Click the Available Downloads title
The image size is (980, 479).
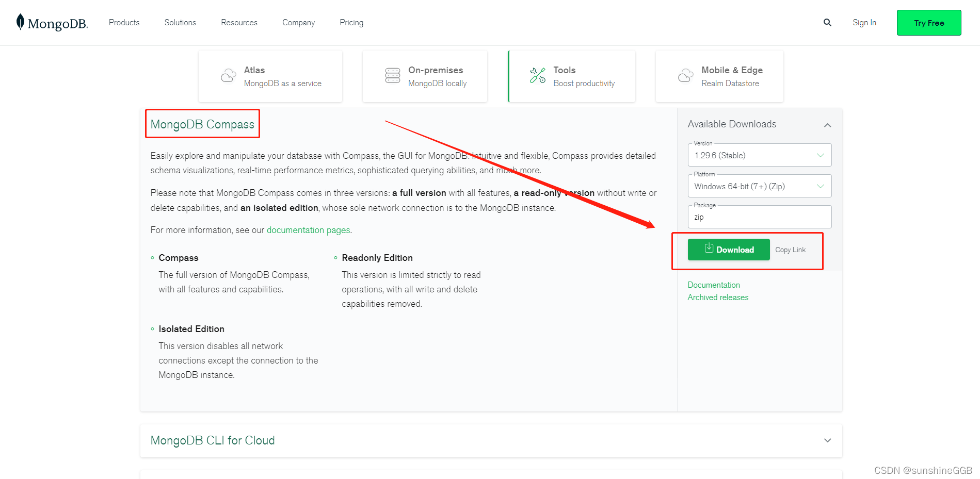click(732, 124)
